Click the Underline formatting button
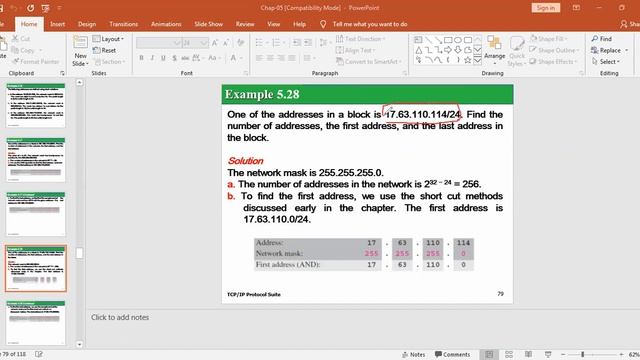This screenshot has width=640, height=360. [163, 58]
